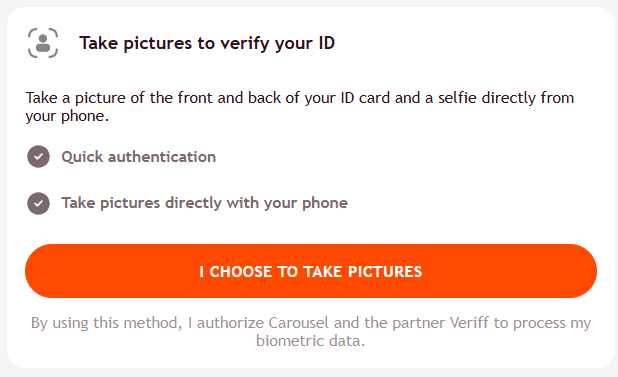Click Take pictures directly with your phone text
Image resolution: width=618 pixels, height=377 pixels.
point(205,203)
